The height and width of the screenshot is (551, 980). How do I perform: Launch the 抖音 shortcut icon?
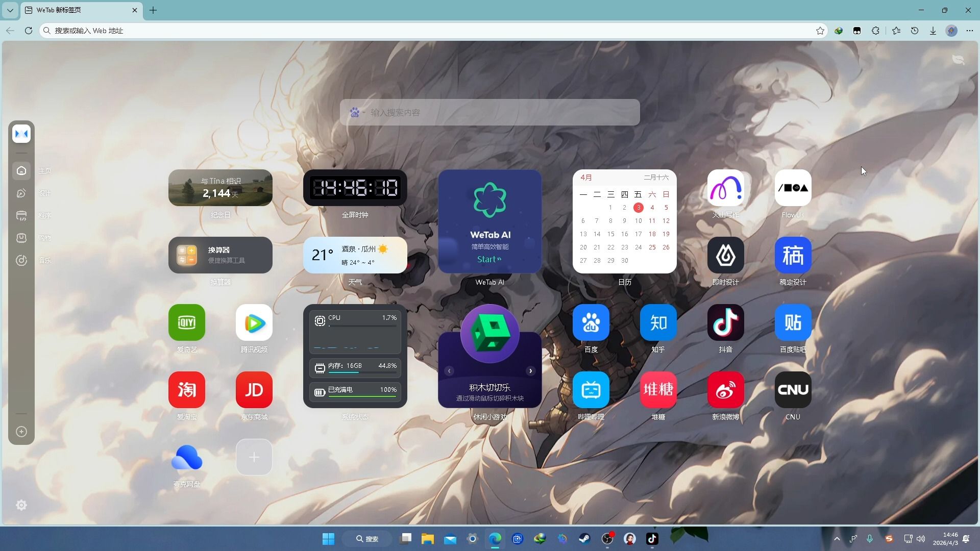[726, 322]
